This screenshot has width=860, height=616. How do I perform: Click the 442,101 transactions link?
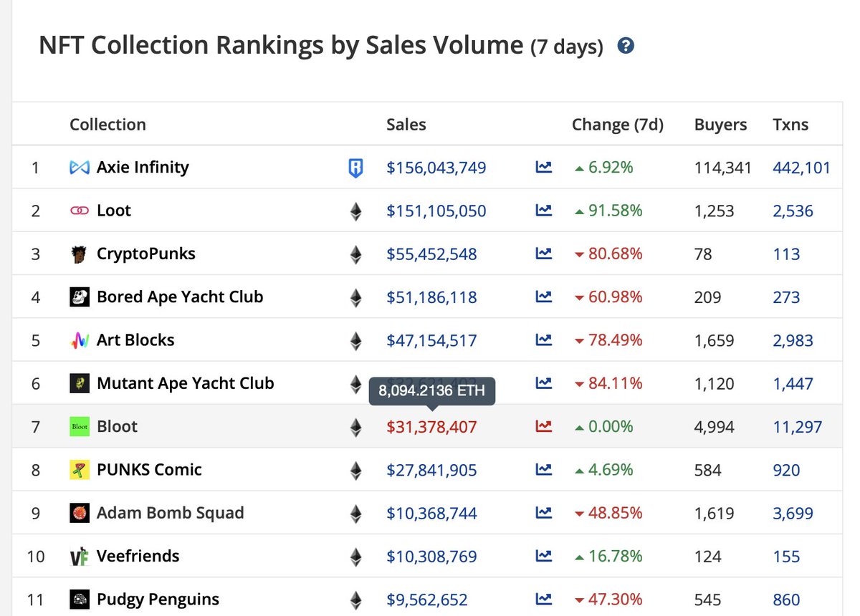click(x=801, y=168)
